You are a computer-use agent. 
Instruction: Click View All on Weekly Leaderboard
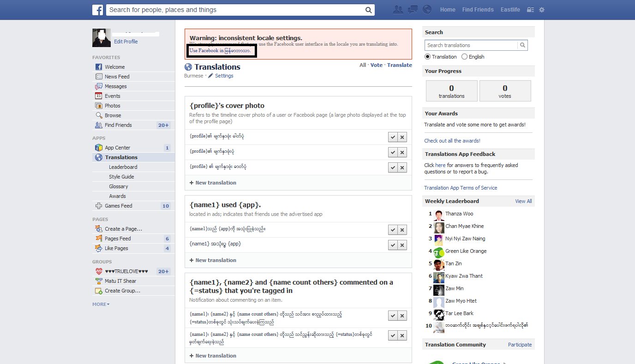pyautogui.click(x=523, y=201)
